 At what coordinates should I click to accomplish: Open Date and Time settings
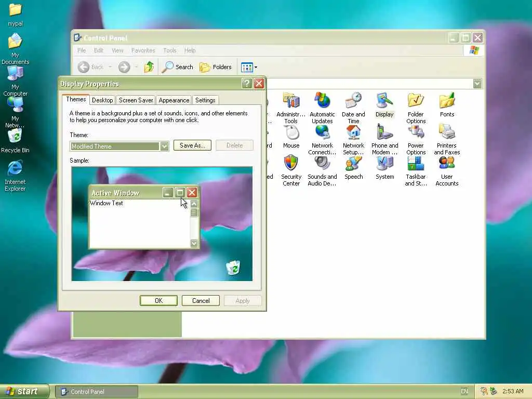pos(353,108)
